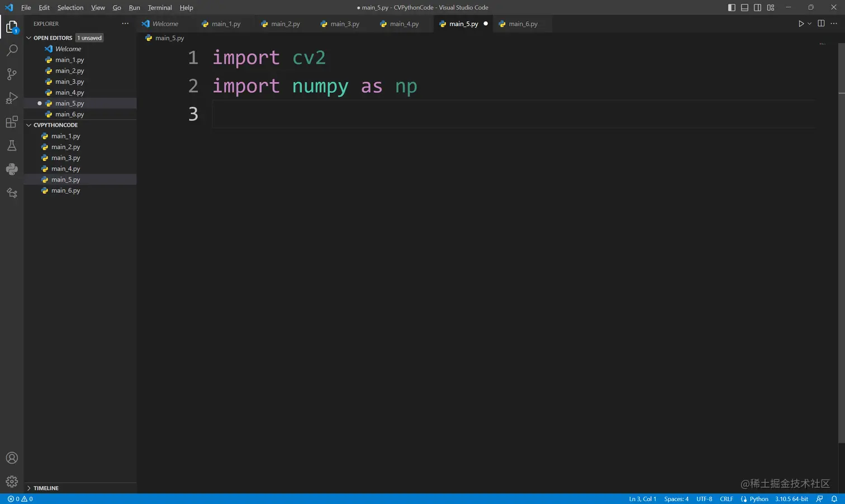Click the feedback icon in status bar
Viewport: 845px width, 504px height.
click(x=819, y=499)
